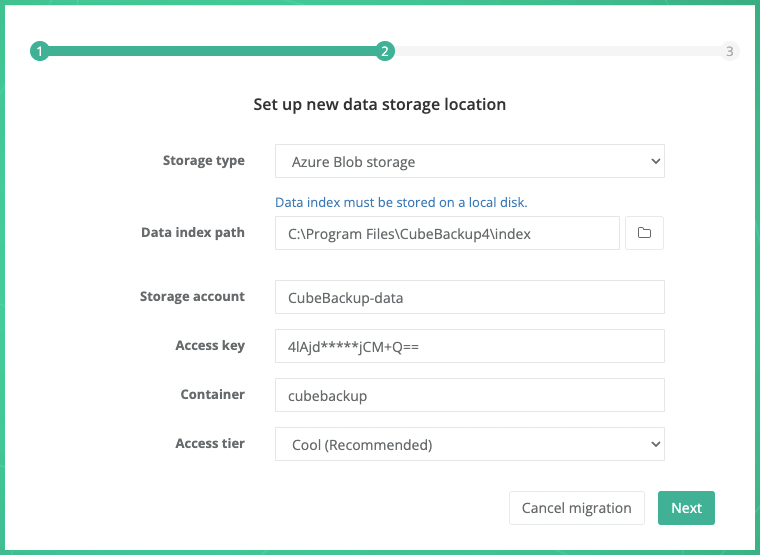Viewport: 760px width, 555px height.
Task: Click into the Access key field
Action: (x=469, y=346)
